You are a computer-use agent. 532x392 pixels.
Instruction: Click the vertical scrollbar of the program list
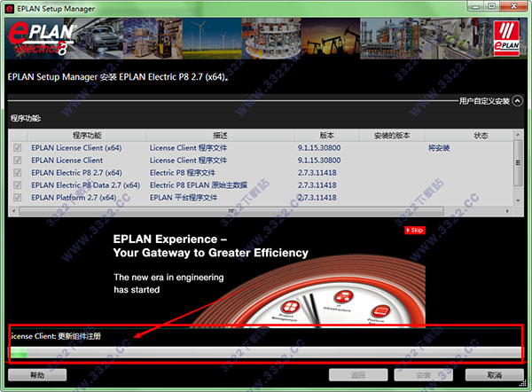coord(517,169)
